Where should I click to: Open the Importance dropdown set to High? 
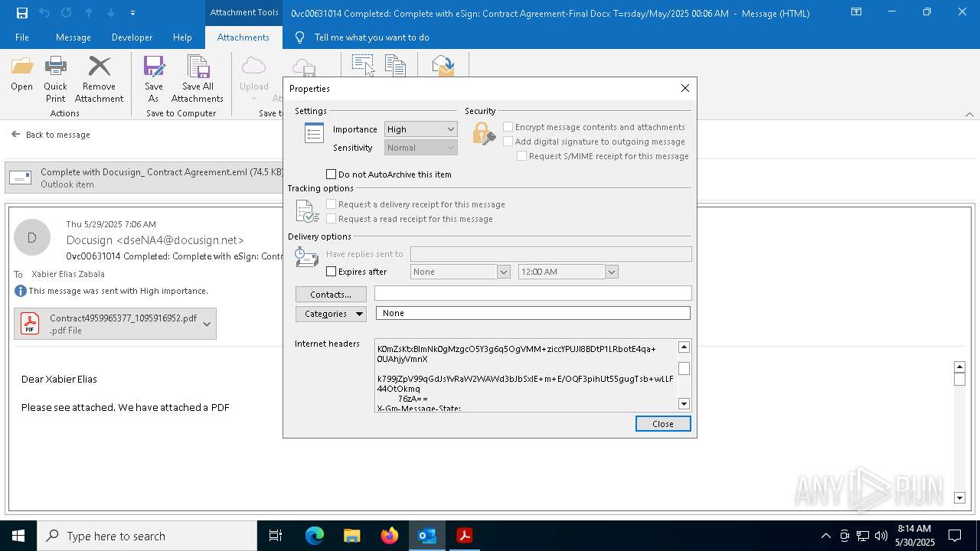(421, 129)
